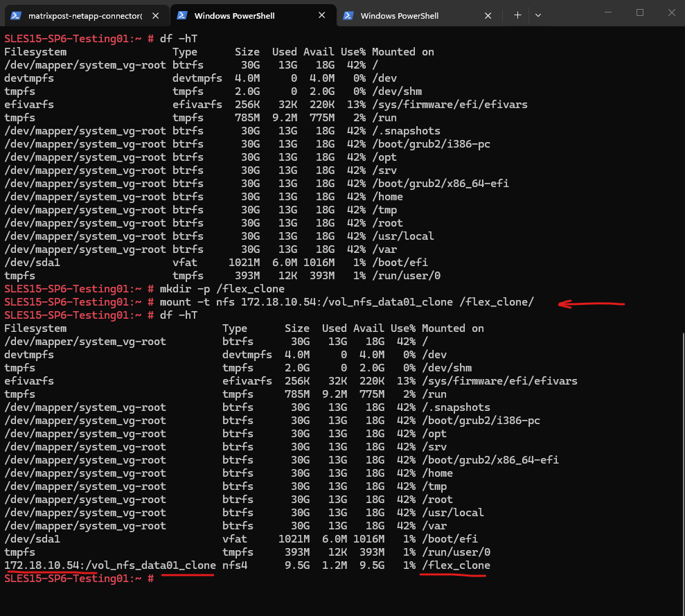
Task: Close the active Windows PowerShell tab
Action: click(x=322, y=15)
